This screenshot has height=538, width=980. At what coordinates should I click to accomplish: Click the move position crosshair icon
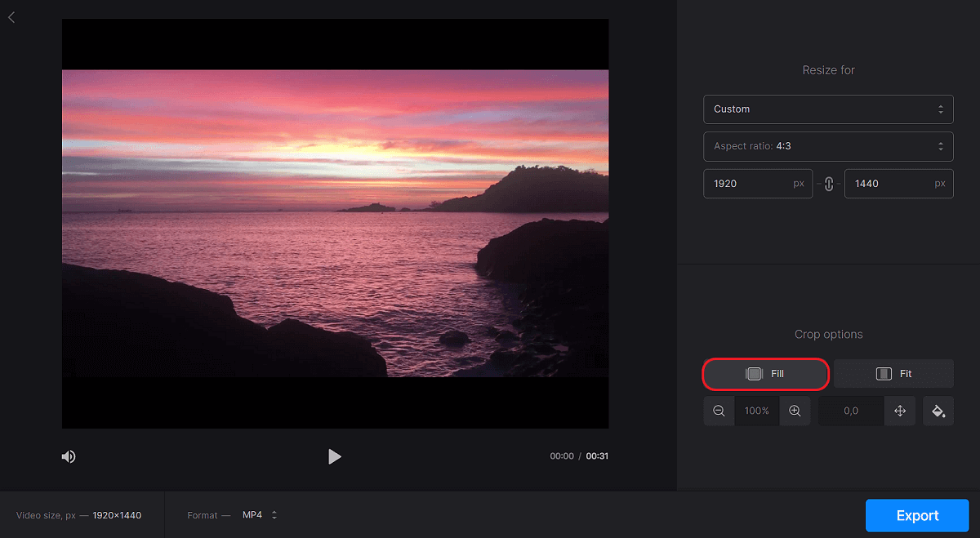click(899, 411)
